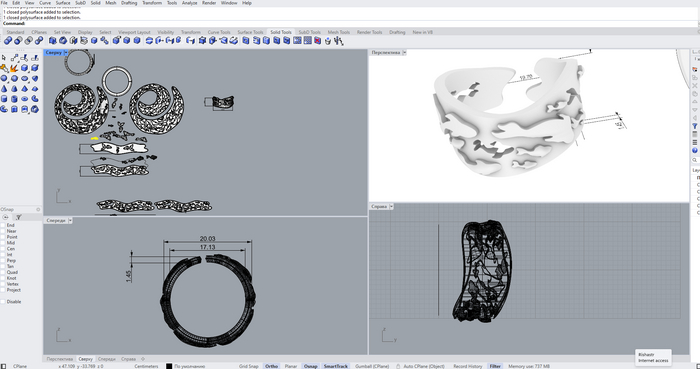Open the OSnap filter funnel icon

(18, 217)
